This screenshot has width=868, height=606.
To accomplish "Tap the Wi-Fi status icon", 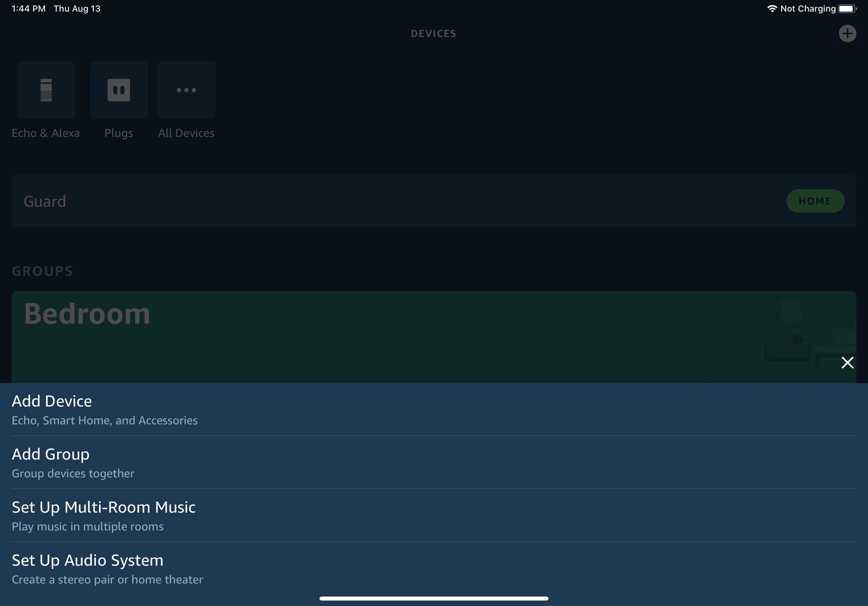I will click(x=772, y=9).
